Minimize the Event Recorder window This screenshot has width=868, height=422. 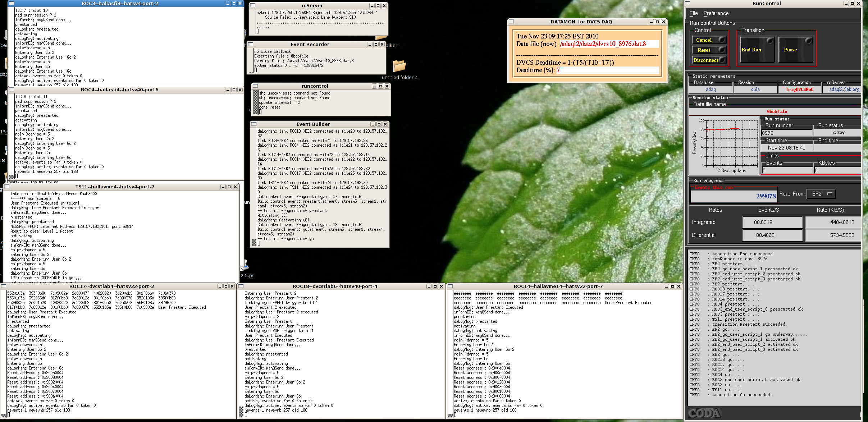(370, 44)
